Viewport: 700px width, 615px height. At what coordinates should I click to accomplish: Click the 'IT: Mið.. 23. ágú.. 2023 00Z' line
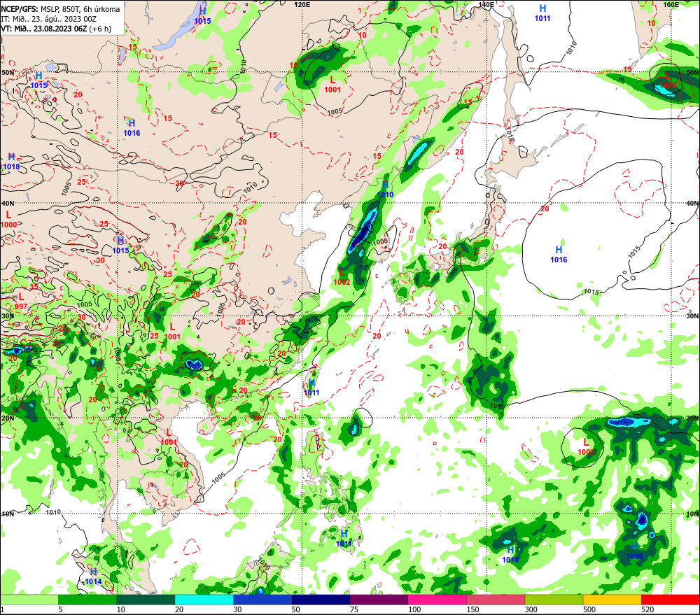pos(49,19)
